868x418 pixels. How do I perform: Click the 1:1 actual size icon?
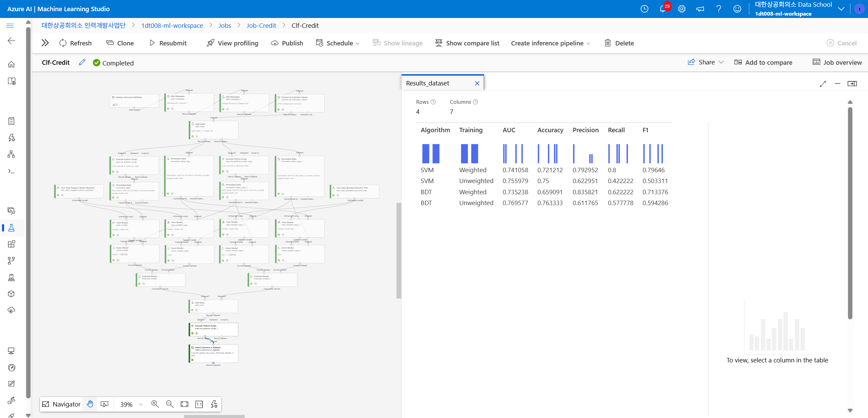[x=199, y=404]
